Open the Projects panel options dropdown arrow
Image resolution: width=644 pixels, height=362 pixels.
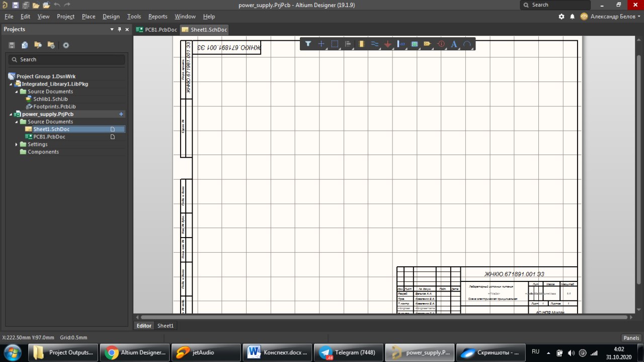[112, 29]
